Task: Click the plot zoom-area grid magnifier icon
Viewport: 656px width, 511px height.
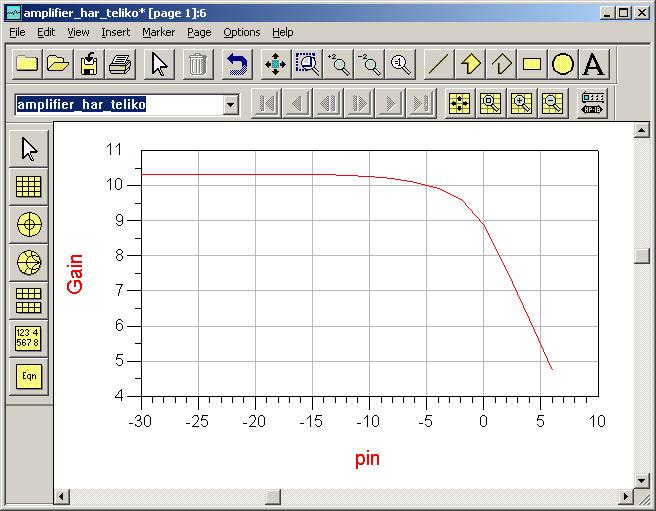Action: 491,103
